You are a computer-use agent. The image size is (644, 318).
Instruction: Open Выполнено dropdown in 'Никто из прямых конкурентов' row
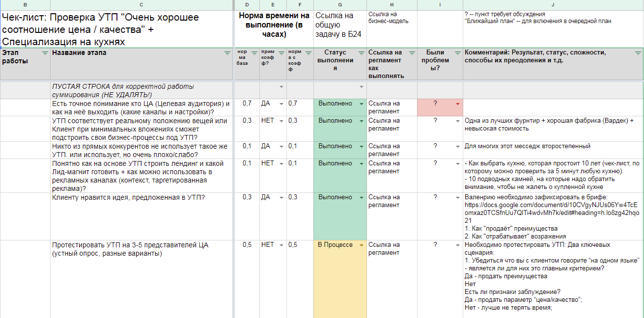(362, 147)
